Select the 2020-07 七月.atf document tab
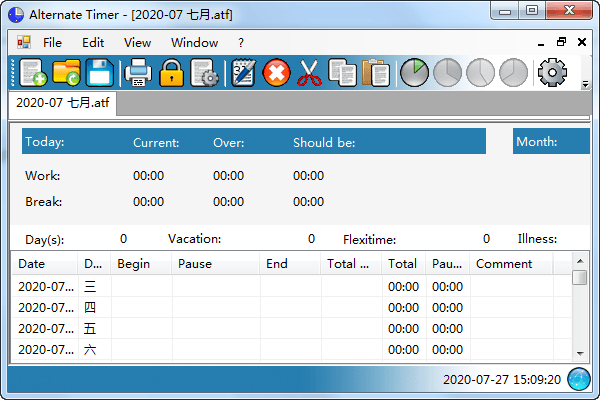 [63, 103]
